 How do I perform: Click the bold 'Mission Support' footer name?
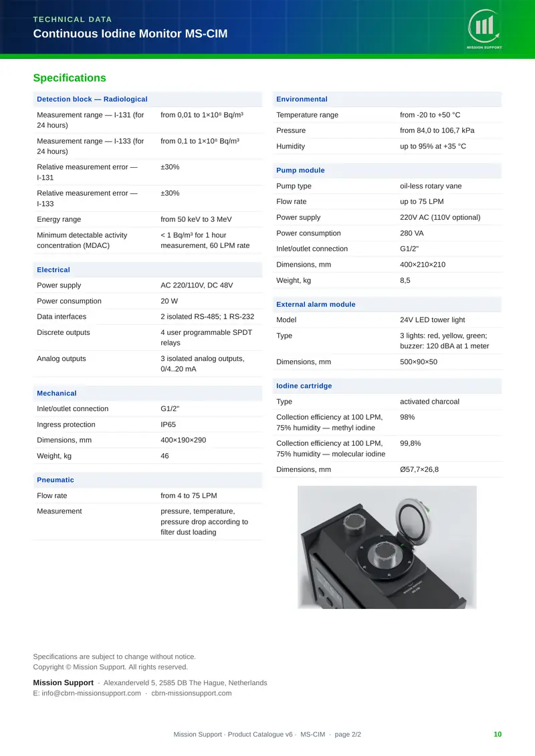pos(63,682)
